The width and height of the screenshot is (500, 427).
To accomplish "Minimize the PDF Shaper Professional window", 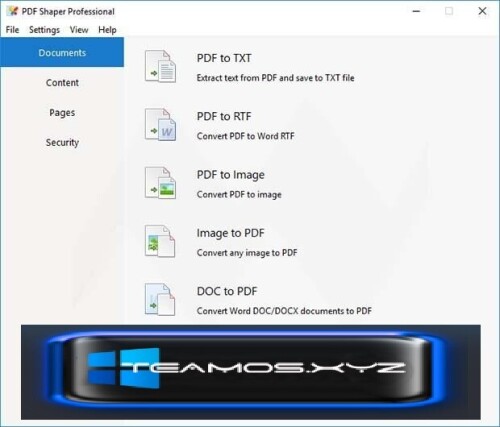I will (416, 11).
